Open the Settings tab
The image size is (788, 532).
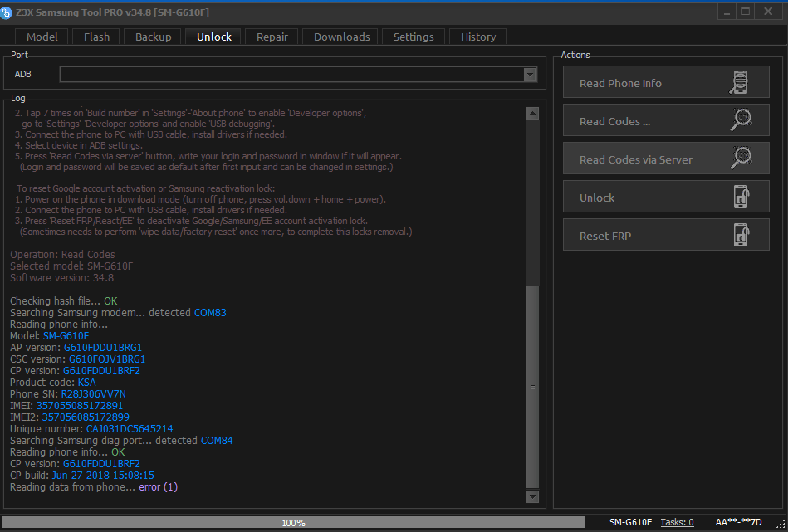click(x=414, y=37)
